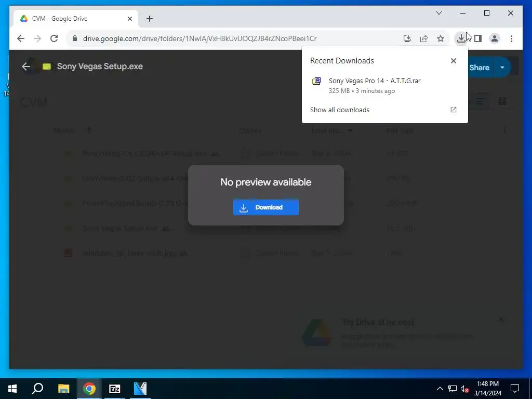
Task: Click the RAR file icon in downloads
Action: coord(316,81)
